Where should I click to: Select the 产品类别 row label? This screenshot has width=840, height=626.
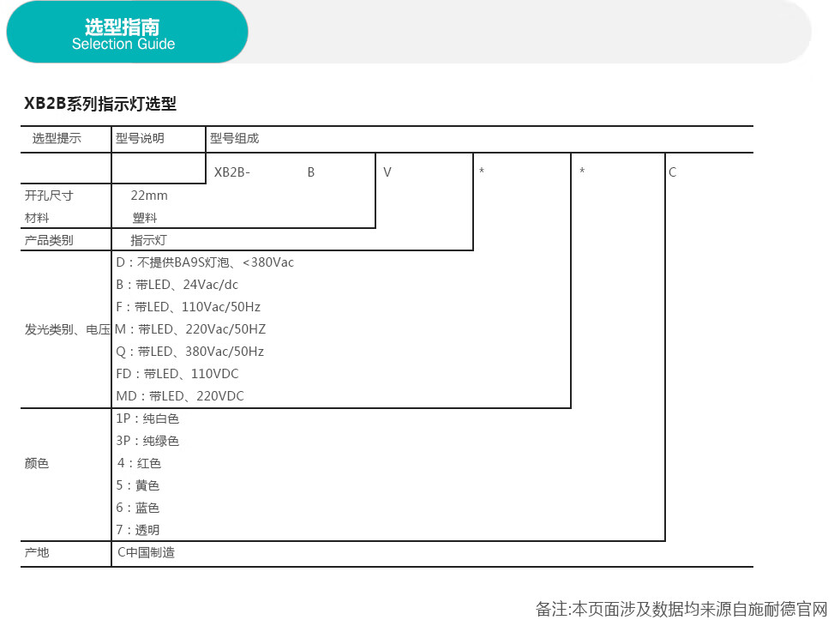pyautogui.click(x=49, y=240)
